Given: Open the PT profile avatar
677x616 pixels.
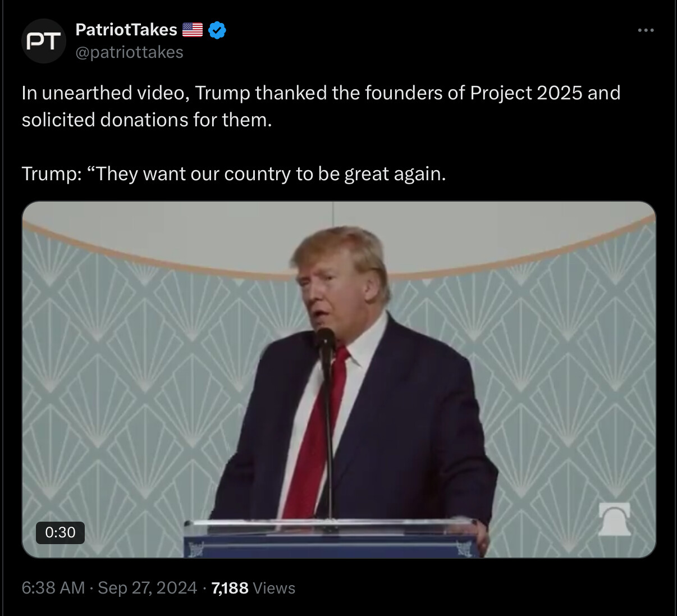Looking at the screenshot, I should click(44, 41).
